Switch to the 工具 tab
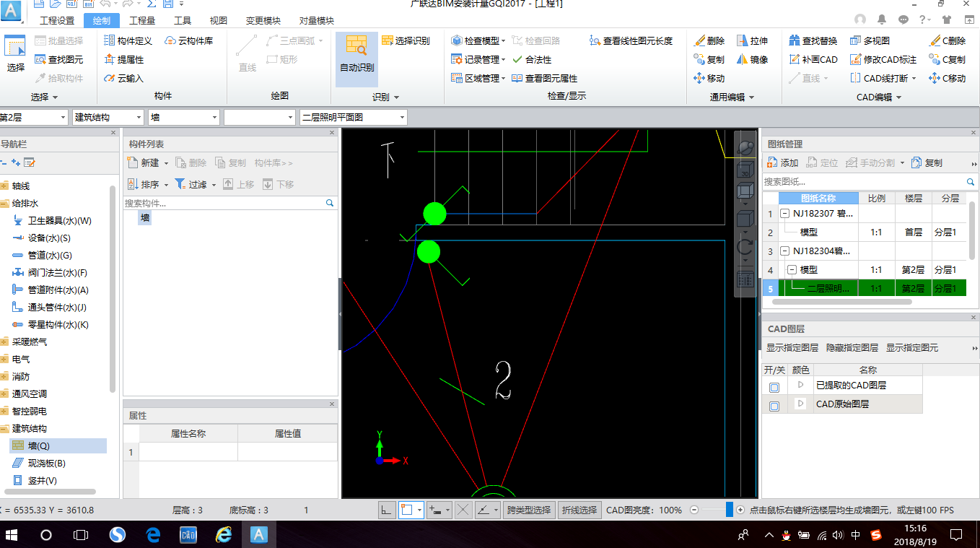This screenshot has height=548, width=980. pyautogui.click(x=183, y=20)
